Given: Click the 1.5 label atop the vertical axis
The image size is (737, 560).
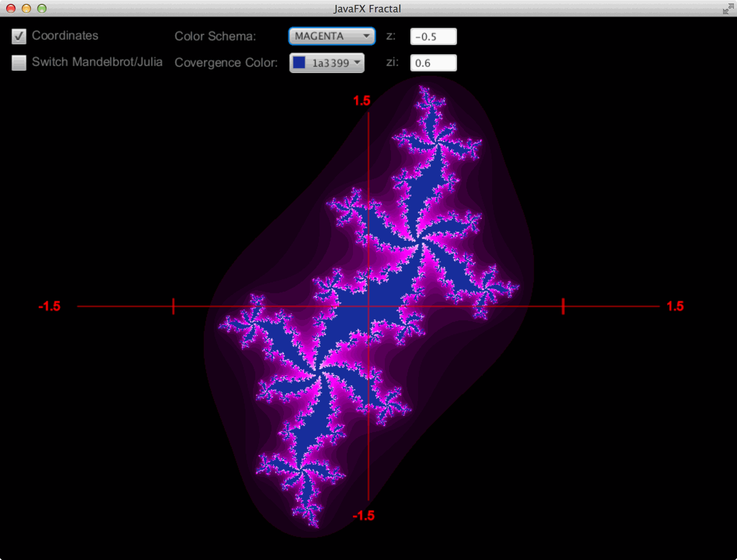Looking at the screenshot, I should 362,101.
